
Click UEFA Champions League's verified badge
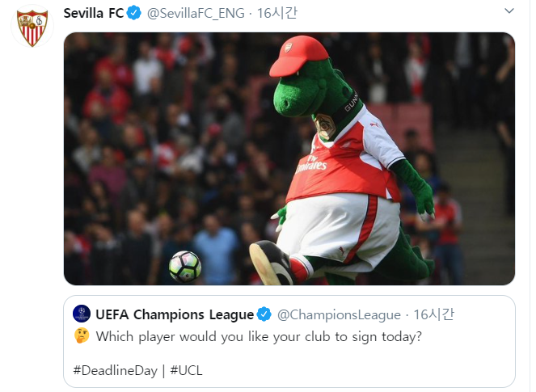[x=264, y=314]
